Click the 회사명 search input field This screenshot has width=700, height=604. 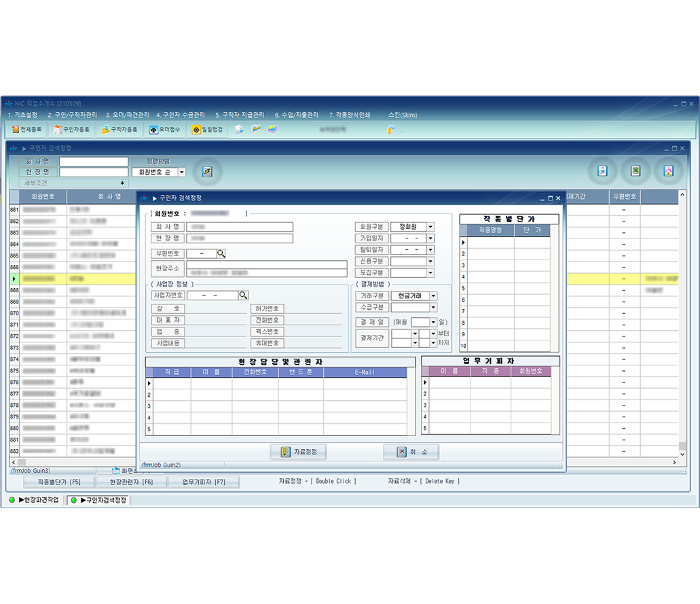(94, 162)
